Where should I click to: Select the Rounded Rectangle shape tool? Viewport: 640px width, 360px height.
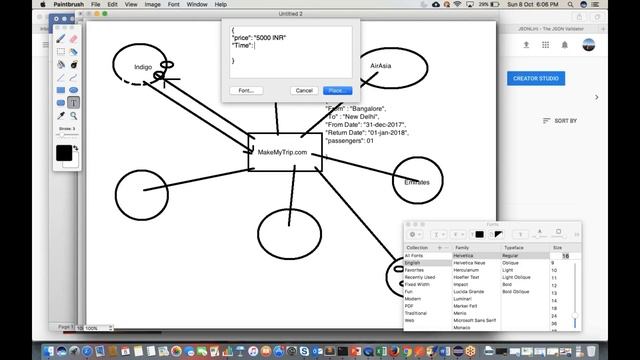(x=61, y=102)
